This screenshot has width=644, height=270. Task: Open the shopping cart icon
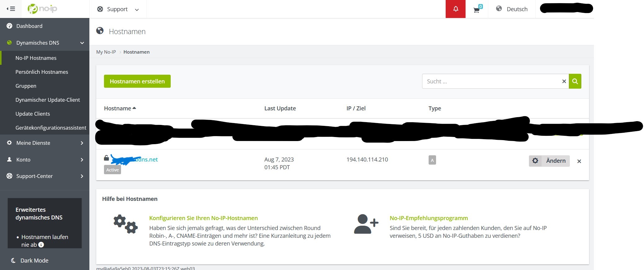(x=477, y=10)
